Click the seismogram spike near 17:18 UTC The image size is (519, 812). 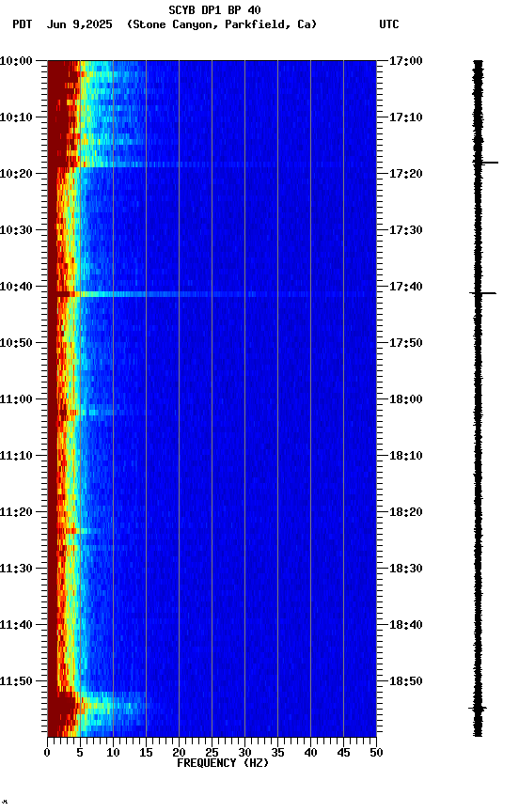pos(485,163)
